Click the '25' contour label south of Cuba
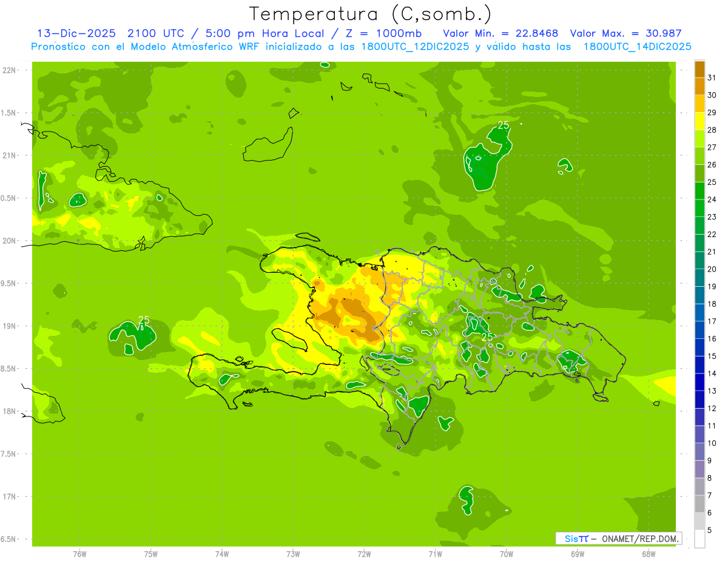728x562 pixels. [x=144, y=319]
